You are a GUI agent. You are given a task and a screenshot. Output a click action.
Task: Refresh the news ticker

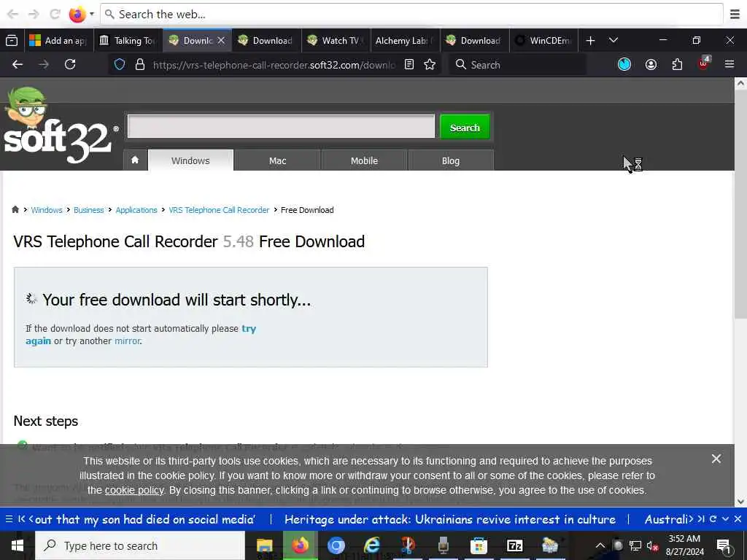point(713,519)
